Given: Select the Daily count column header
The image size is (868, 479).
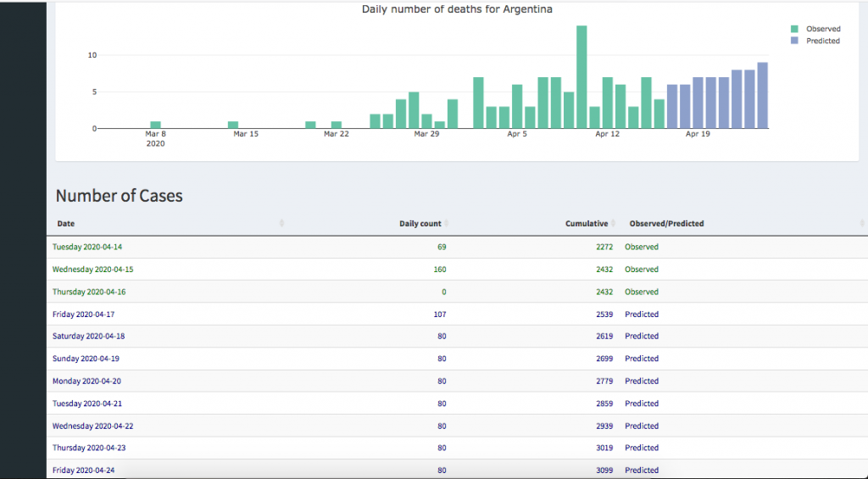Looking at the screenshot, I should click(420, 224).
